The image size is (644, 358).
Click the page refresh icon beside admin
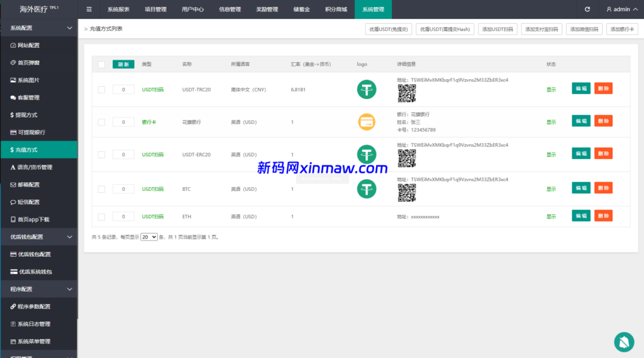tap(587, 9)
